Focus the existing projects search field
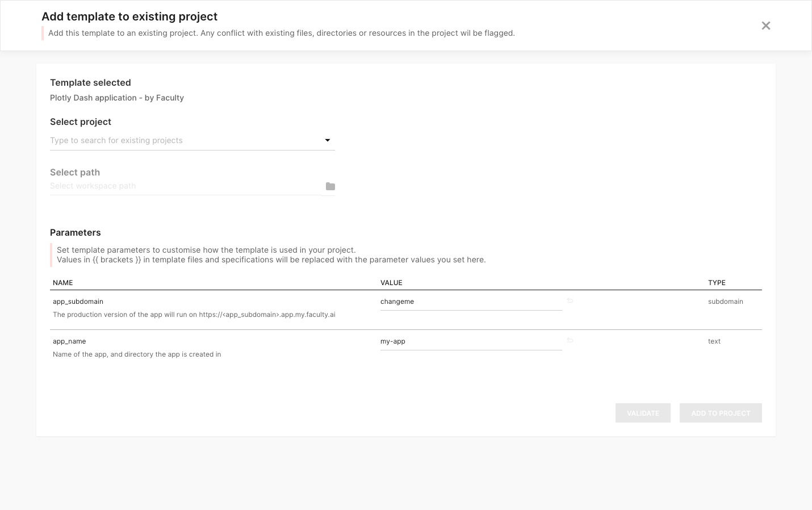The image size is (812, 510). 185,140
